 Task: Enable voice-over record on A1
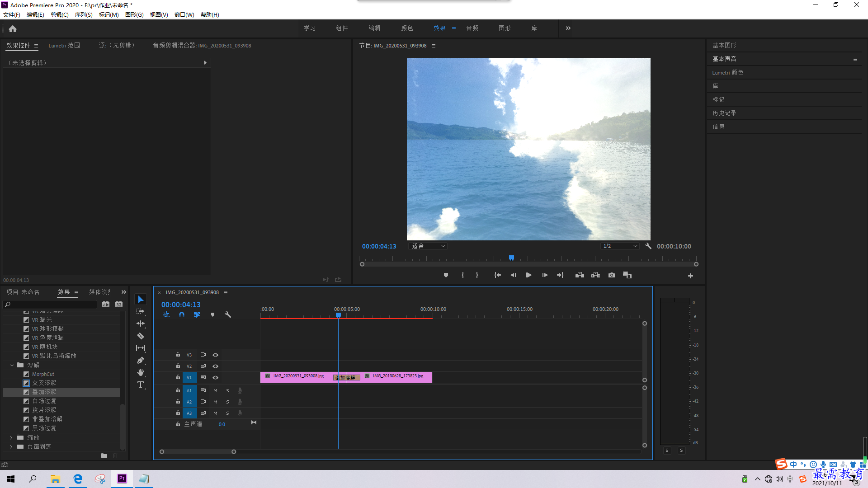point(240,390)
